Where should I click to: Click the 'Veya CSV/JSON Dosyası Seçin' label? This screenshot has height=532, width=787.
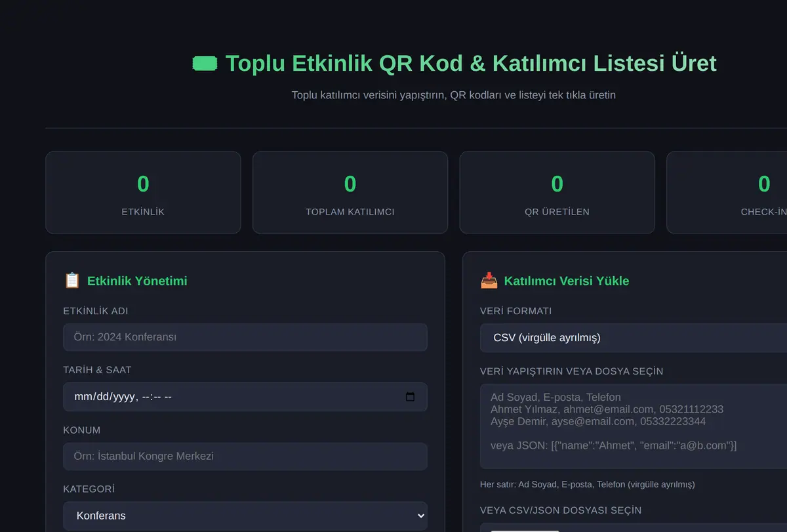tap(561, 510)
